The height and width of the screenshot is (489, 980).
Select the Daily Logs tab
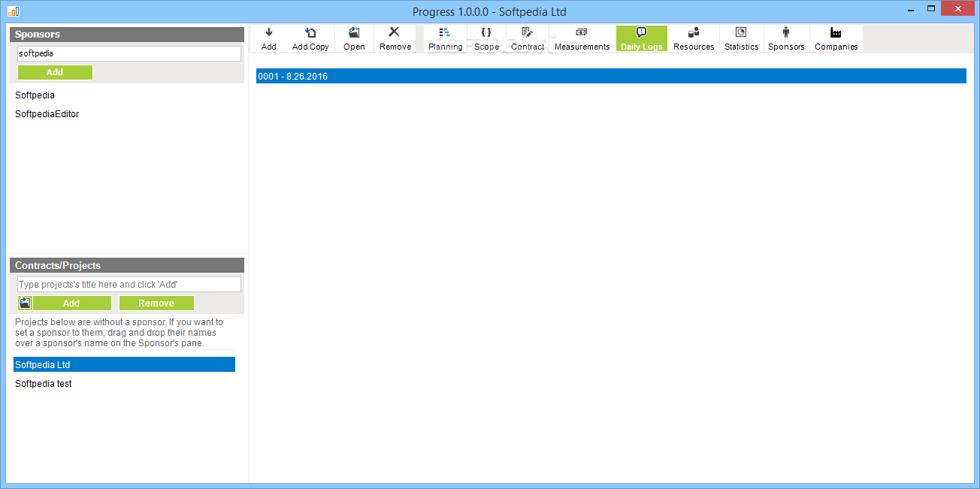(x=642, y=38)
